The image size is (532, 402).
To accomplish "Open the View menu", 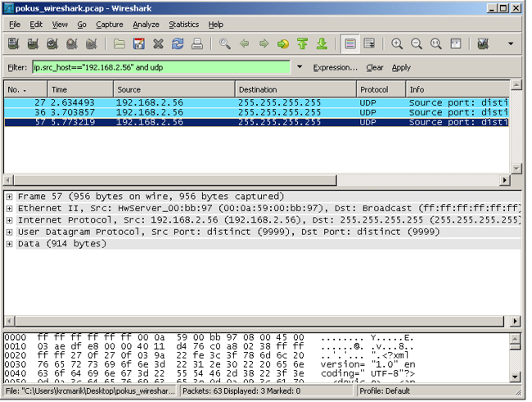I will (60, 25).
